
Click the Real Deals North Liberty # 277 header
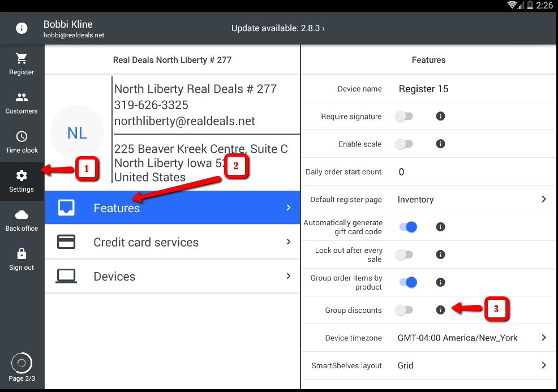[x=172, y=60]
